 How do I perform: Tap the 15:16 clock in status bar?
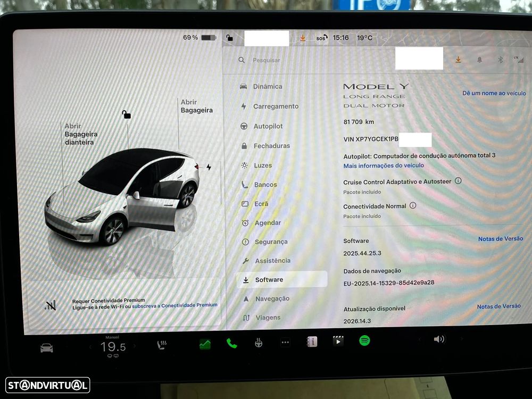pyautogui.click(x=340, y=38)
